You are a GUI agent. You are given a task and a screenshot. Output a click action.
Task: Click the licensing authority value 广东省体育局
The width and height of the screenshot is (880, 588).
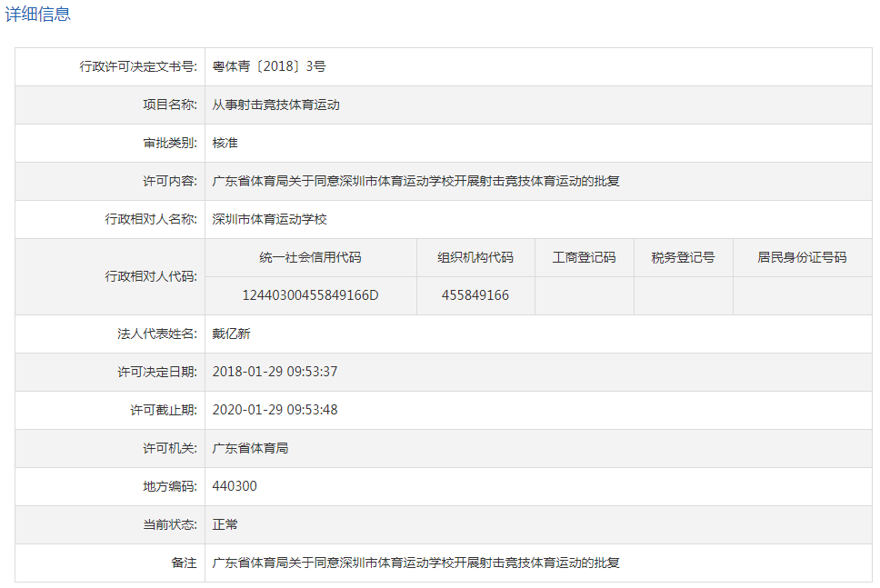(250, 448)
